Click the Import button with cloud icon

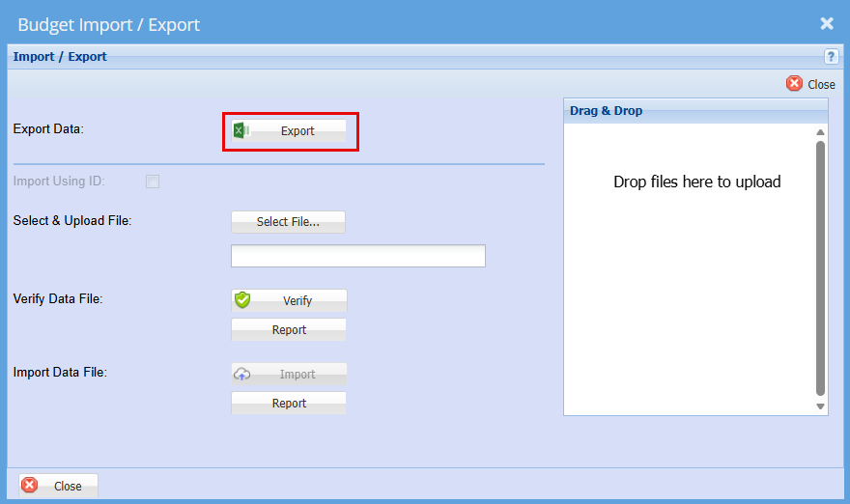(x=289, y=374)
